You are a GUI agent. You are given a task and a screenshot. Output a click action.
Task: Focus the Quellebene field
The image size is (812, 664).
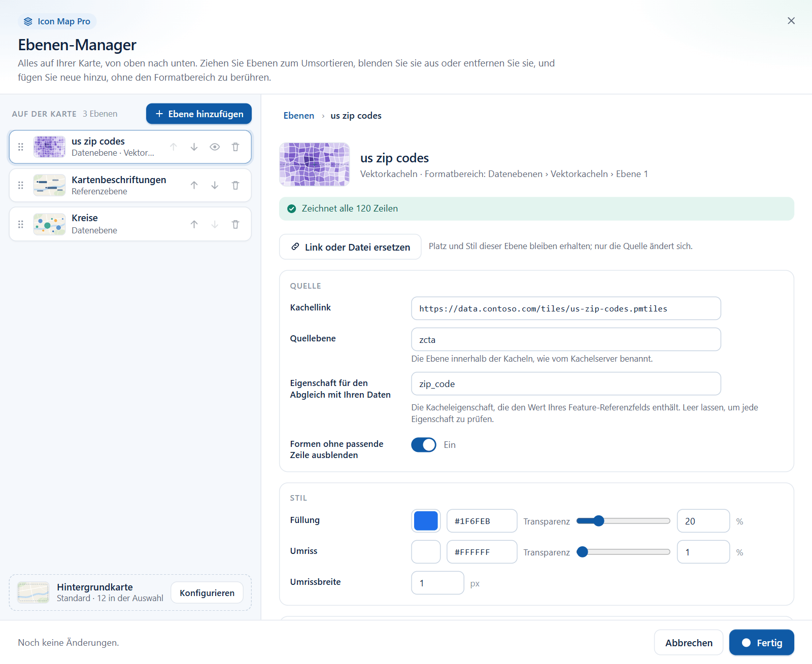click(x=566, y=339)
